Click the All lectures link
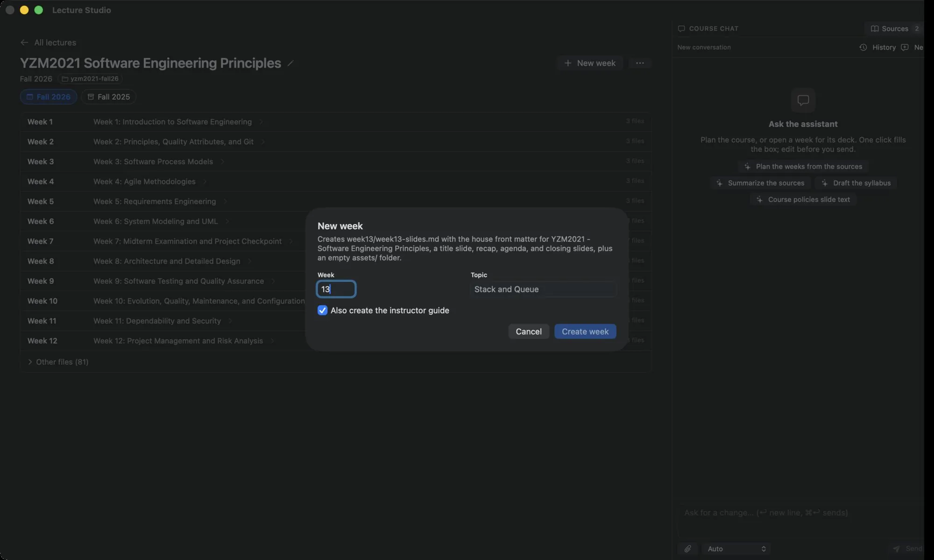 click(x=55, y=42)
